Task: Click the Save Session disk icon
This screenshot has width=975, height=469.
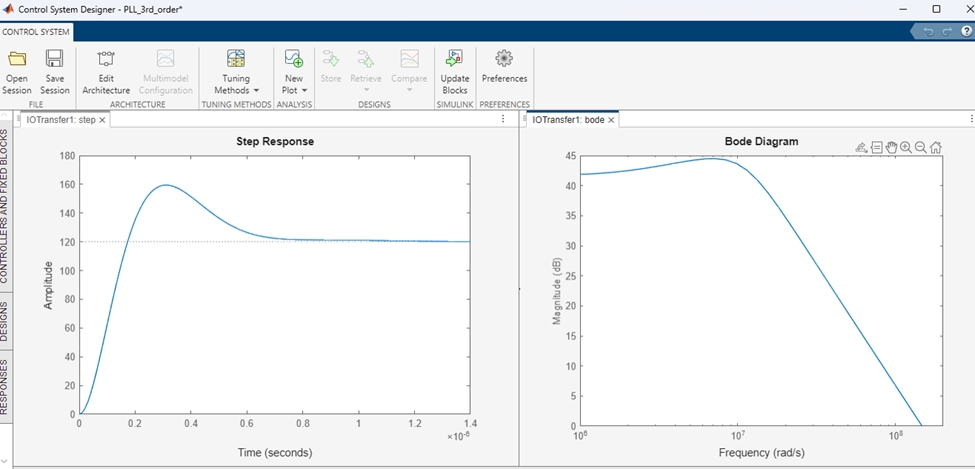Action: [55, 59]
